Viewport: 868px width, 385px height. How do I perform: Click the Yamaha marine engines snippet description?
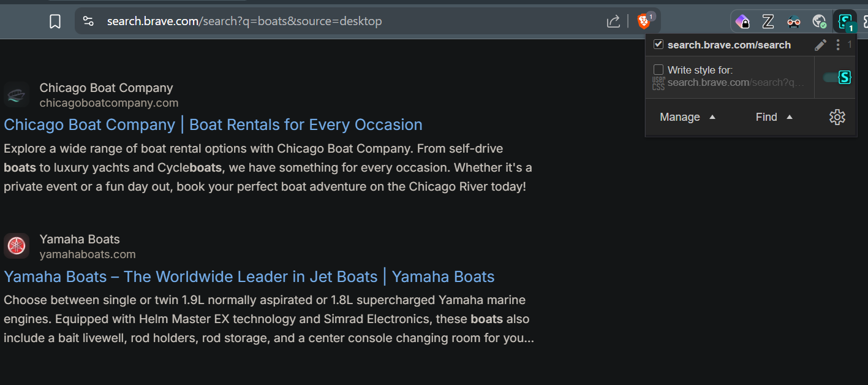coord(269,319)
